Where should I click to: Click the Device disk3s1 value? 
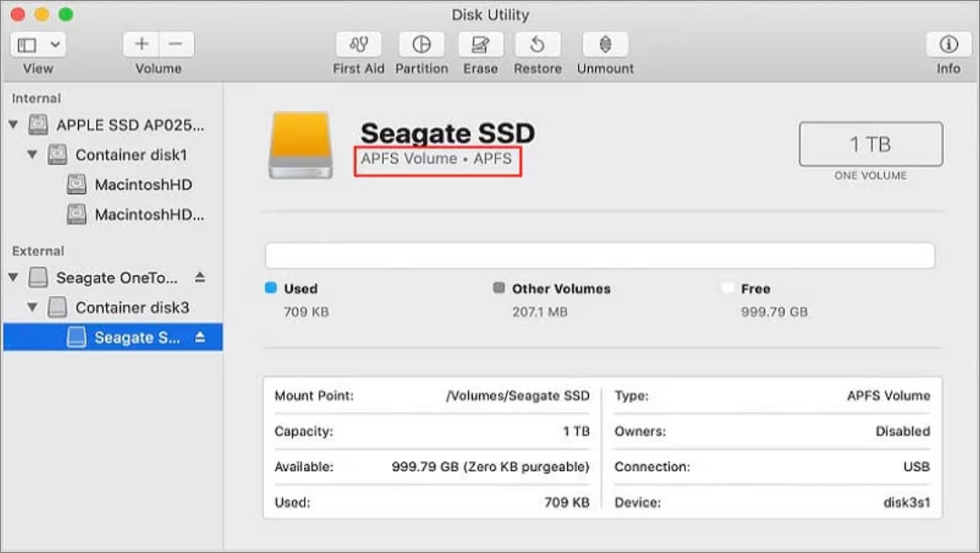[906, 502]
